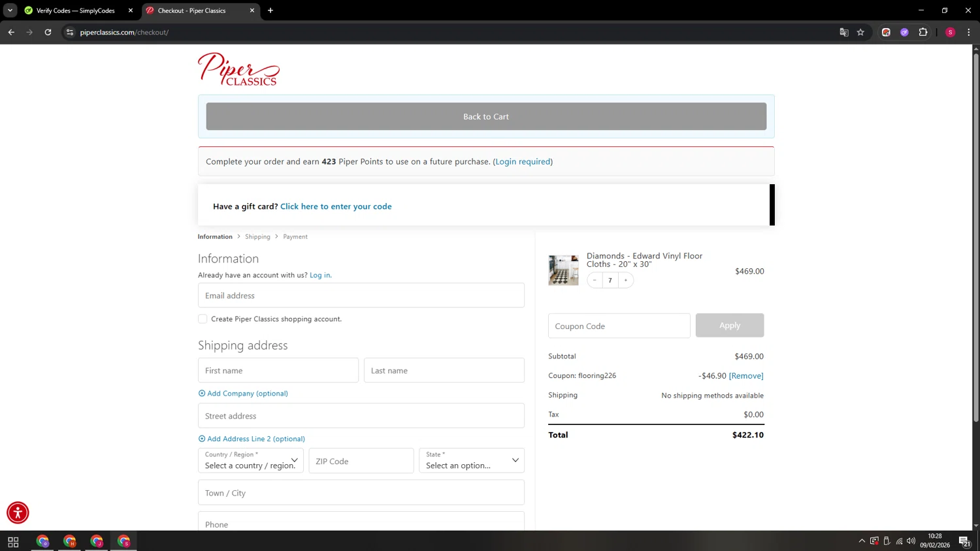Open the purple extension icon in toolbar
980x551 pixels.
[x=904, y=32]
